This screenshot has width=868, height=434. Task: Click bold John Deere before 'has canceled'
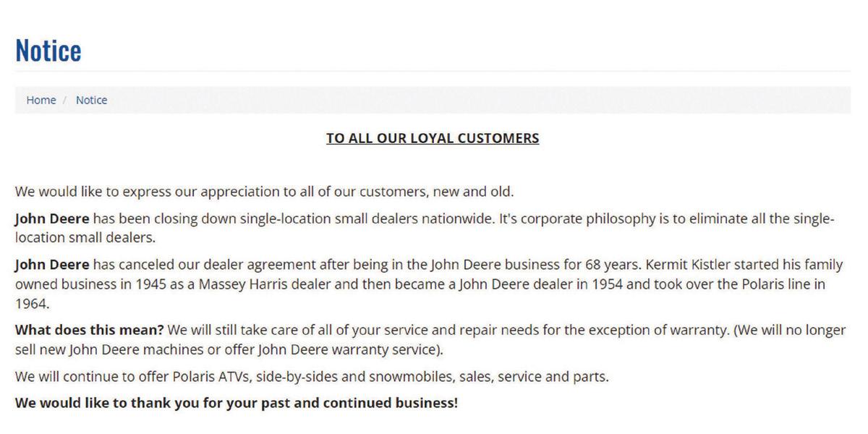(x=53, y=265)
